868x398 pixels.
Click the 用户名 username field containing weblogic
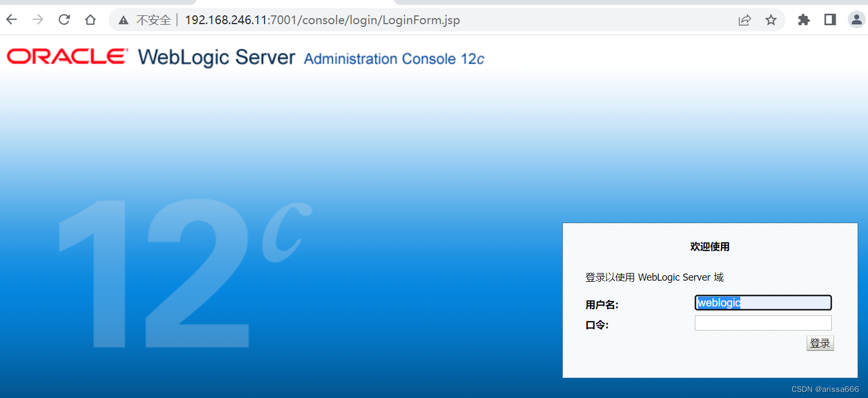coord(763,303)
